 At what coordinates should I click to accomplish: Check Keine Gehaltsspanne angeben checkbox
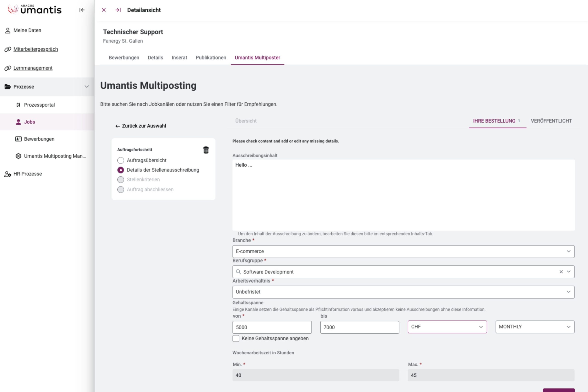coord(236,338)
